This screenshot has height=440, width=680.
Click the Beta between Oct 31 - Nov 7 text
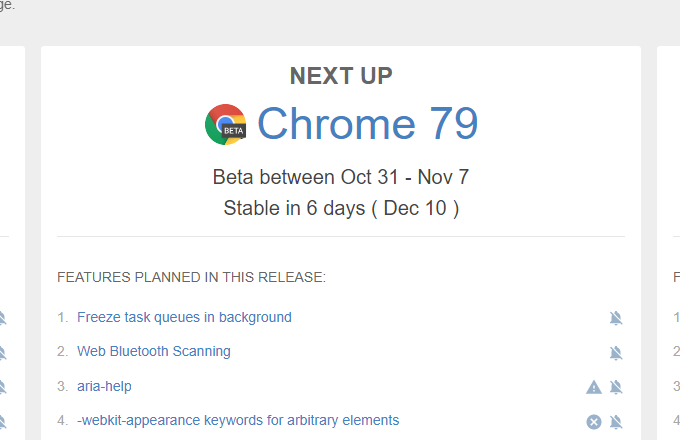[341, 177]
